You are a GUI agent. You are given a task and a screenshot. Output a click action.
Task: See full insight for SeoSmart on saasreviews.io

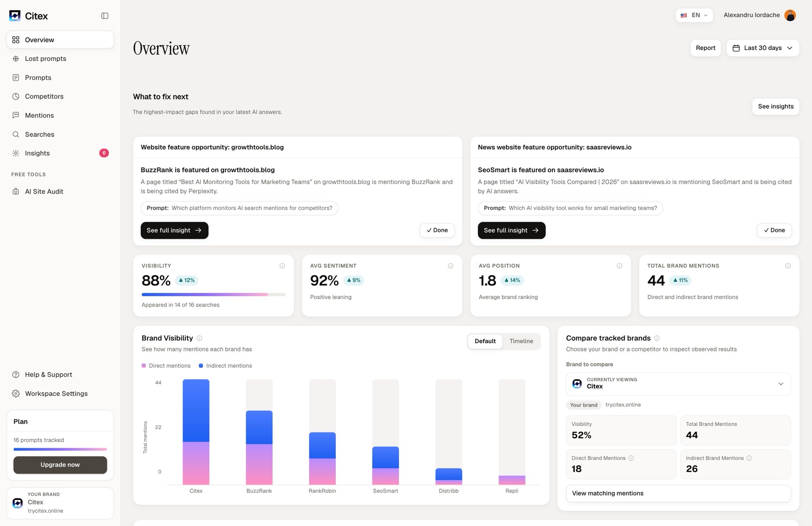click(x=512, y=230)
